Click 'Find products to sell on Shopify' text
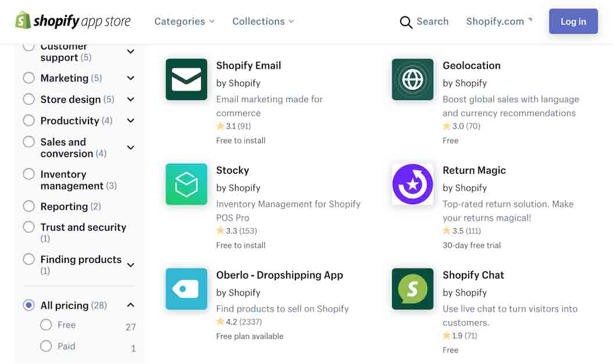Image resolution: width=613 pixels, height=364 pixels. pos(282,309)
